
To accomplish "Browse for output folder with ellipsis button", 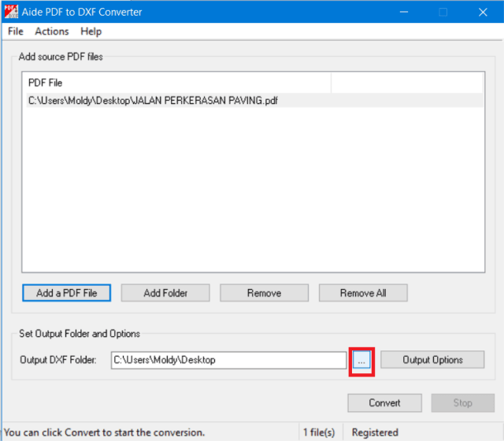I will [361, 360].
